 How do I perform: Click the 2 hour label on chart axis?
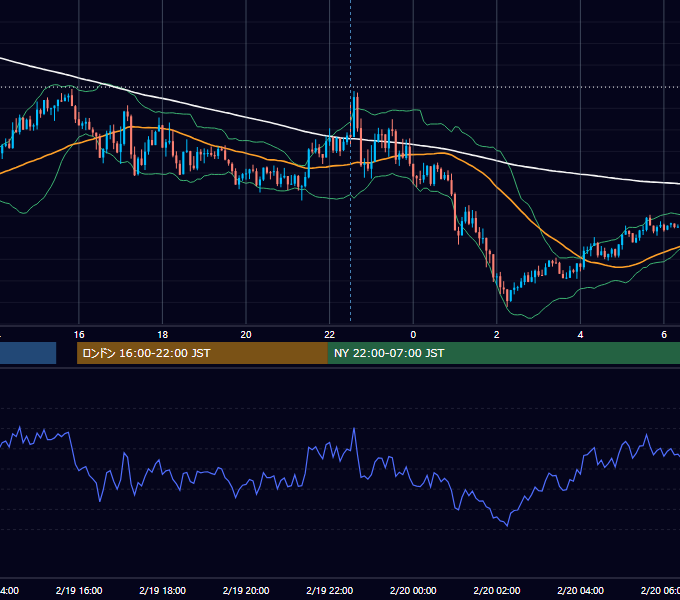point(497,335)
